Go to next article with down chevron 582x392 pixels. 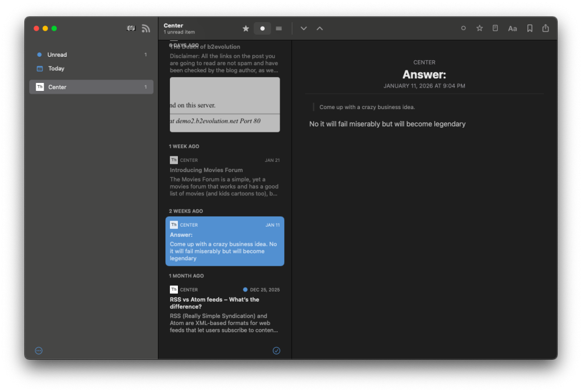click(304, 28)
